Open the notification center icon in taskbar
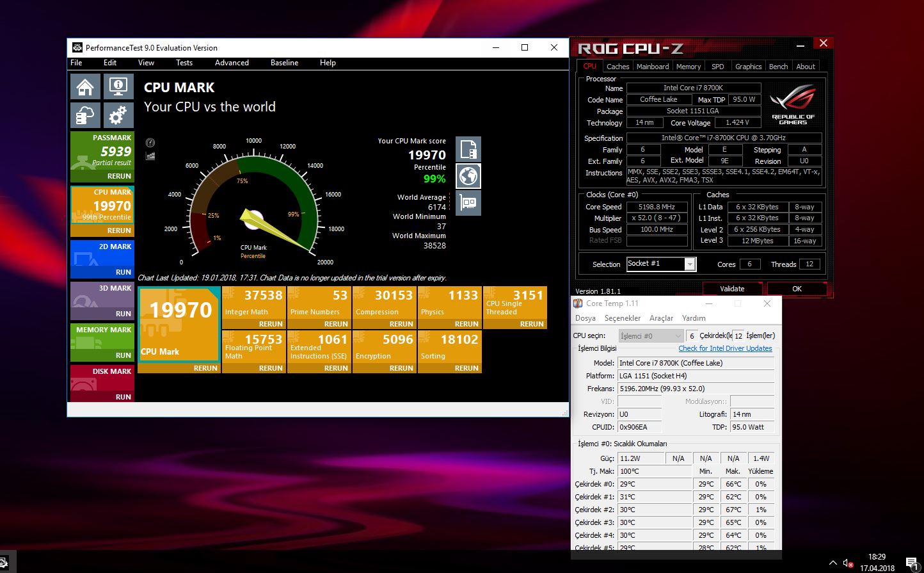This screenshot has width=924, height=573. [x=912, y=563]
